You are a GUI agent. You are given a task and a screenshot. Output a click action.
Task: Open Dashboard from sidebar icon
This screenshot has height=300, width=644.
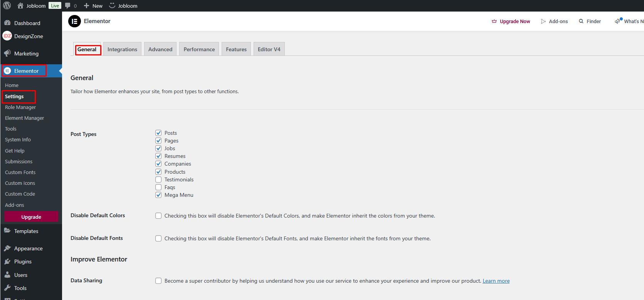tap(7, 23)
